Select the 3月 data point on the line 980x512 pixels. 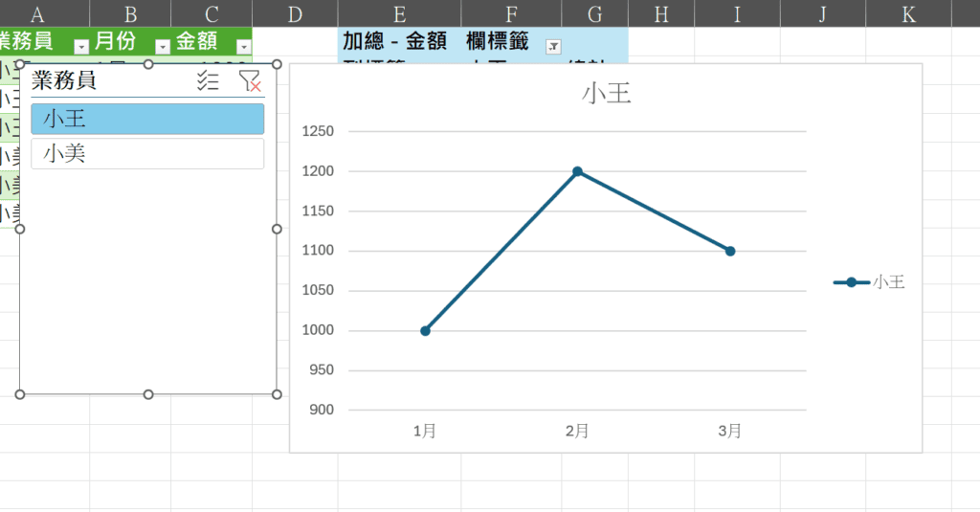point(730,251)
